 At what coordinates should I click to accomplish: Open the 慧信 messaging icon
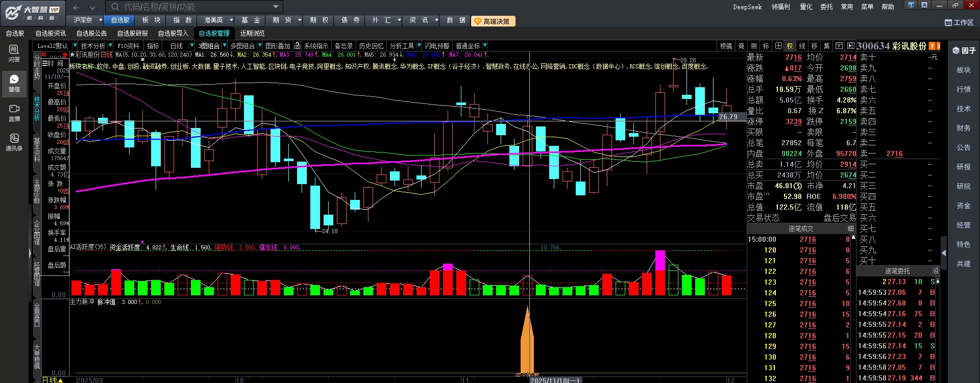[14, 83]
